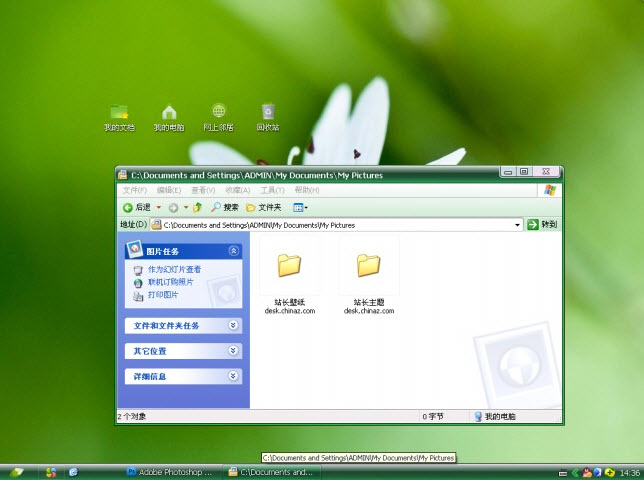
Task: Expand the 详细信息 panel
Action: click(233, 376)
